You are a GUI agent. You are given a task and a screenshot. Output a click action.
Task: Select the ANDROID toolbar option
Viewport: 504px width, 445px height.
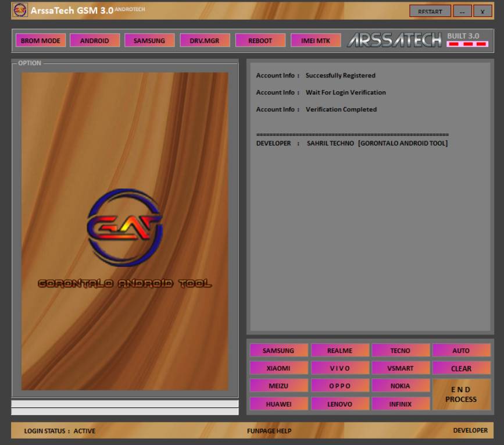pos(95,41)
